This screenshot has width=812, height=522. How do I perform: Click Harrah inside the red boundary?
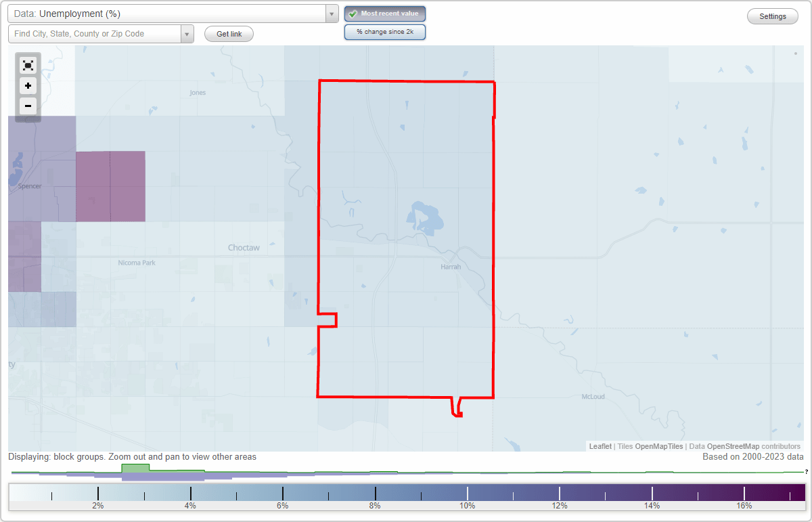pos(450,267)
